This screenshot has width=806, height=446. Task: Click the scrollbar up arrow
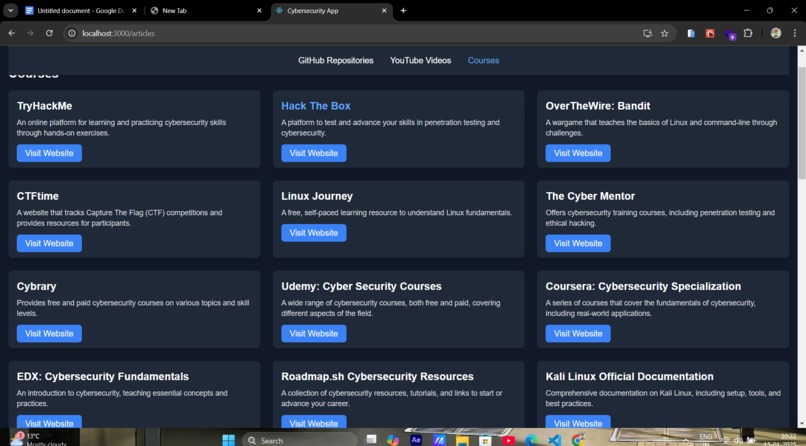[x=801, y=50]
